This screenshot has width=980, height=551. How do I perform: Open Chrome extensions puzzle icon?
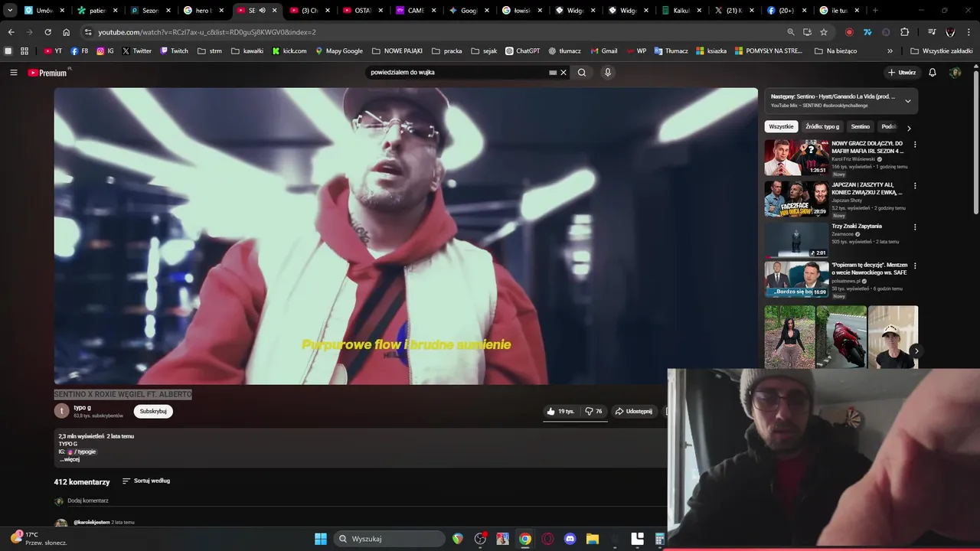click(x=905, y=32)
